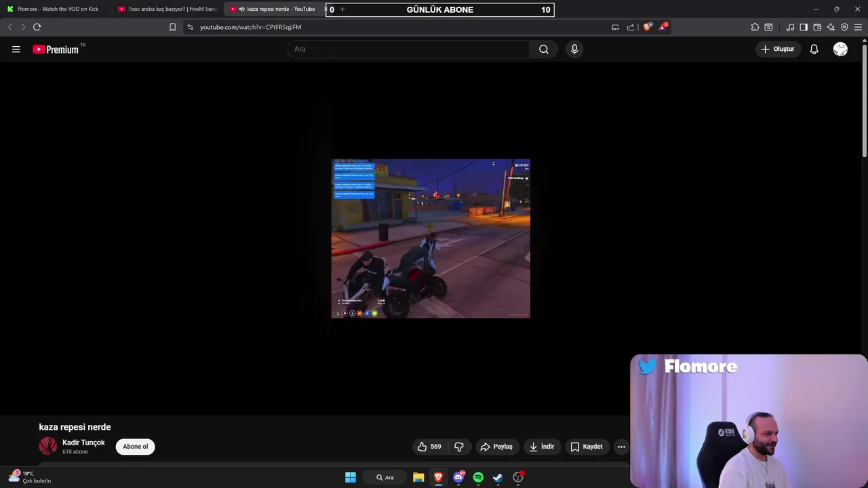Click the 618 abone subscriber count

(75, 452)
